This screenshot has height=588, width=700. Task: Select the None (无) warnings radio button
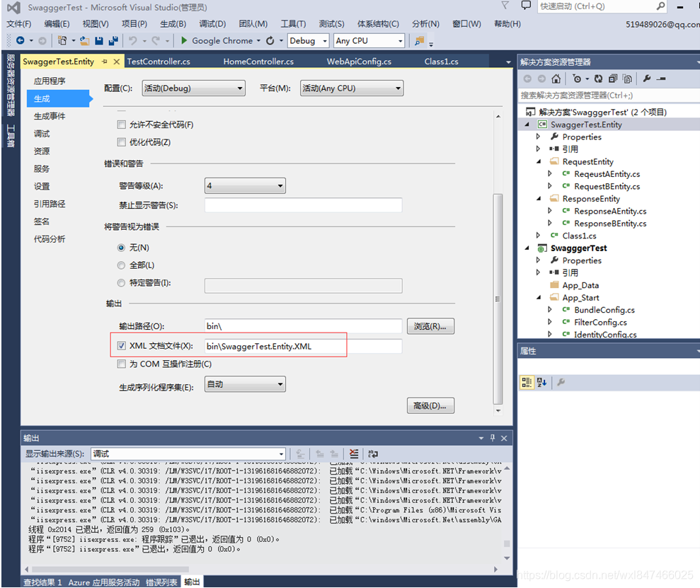point(121,248)
